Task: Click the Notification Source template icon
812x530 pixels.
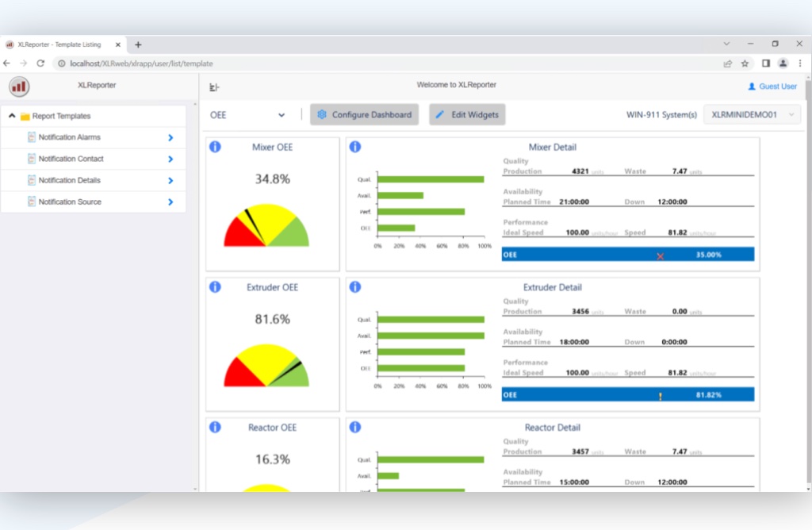Action: 32,202
